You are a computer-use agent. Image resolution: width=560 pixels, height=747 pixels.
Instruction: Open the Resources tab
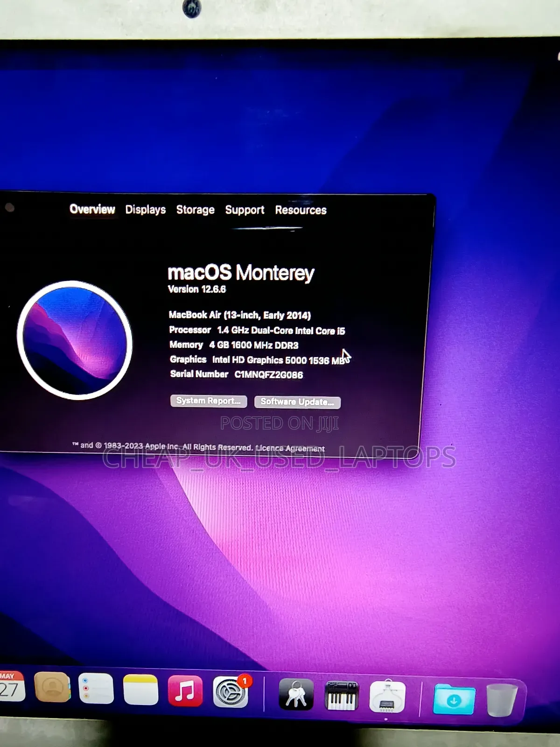(x=301, y=210)
